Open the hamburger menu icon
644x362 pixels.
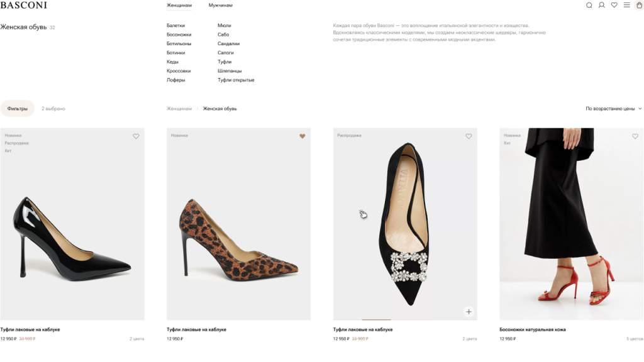point(627,5)
